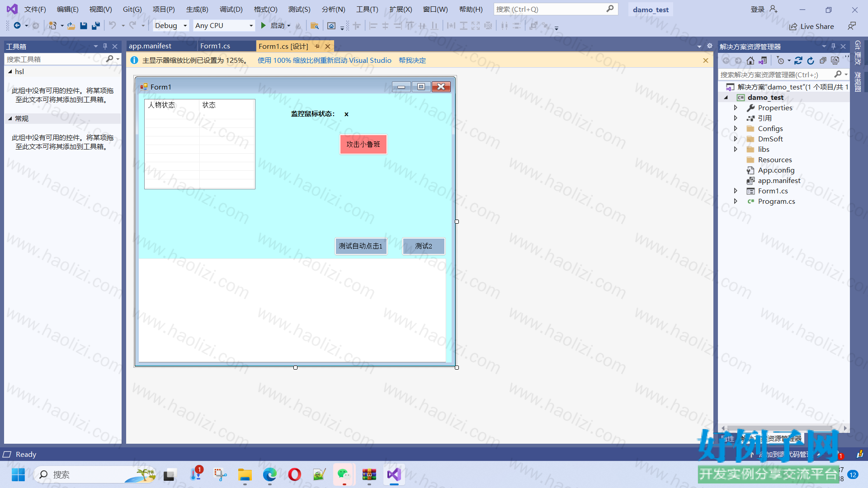Expand the Properties node in Solution Explorer
The image size is (868, 488).
pos(736,108)
